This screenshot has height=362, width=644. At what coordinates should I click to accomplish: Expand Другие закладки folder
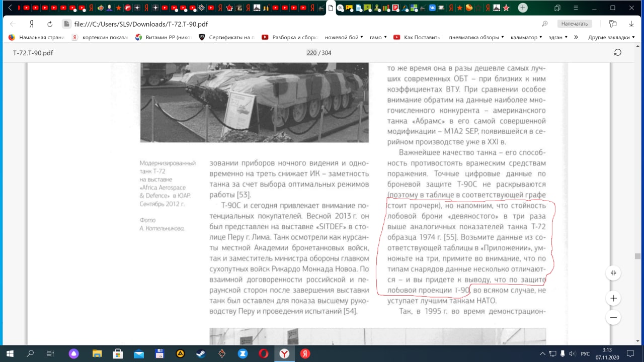coord(612,37)
